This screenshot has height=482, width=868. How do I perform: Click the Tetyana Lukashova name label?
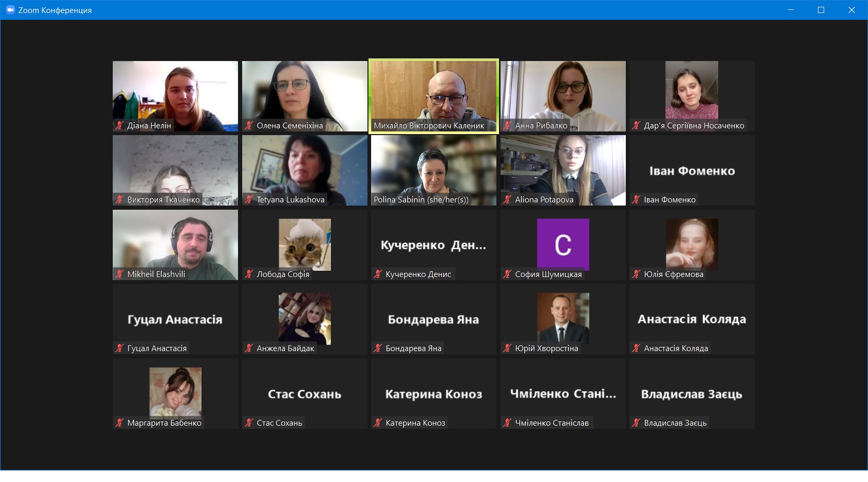click(x=290, y=199)
